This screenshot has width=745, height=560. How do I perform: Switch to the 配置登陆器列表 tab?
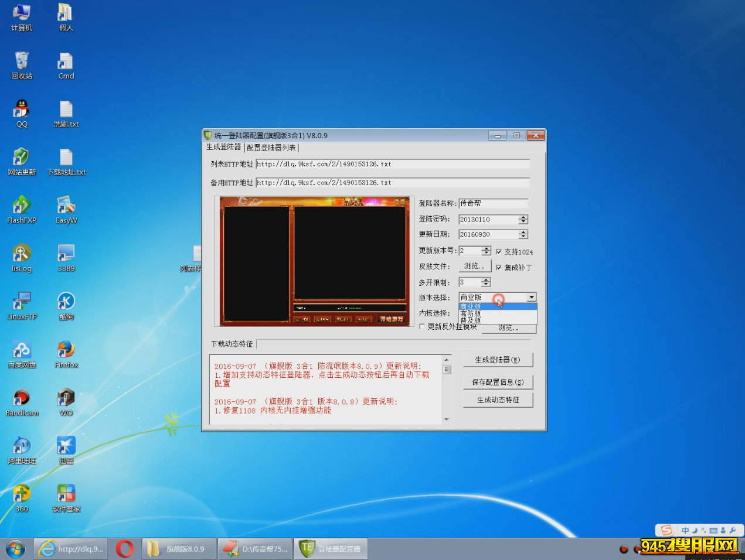tap(271, 148)
